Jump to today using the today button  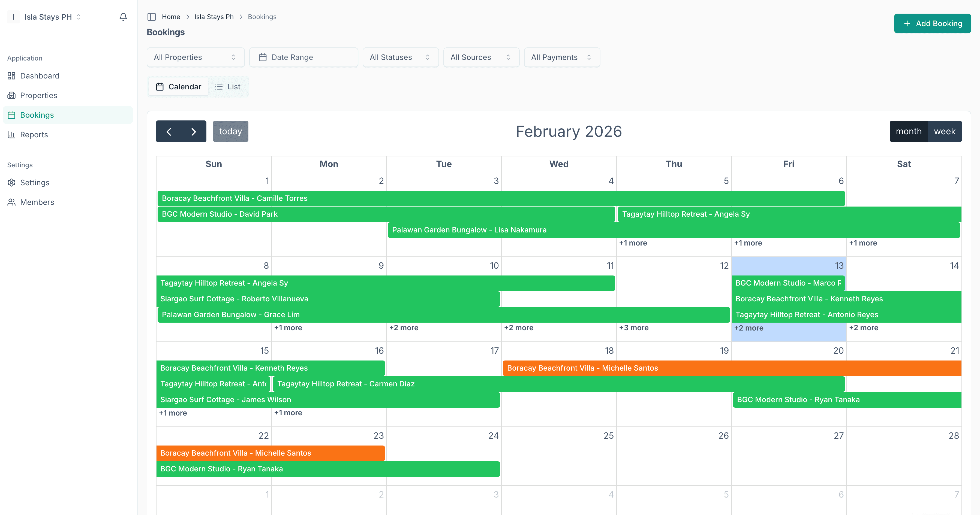230,131
